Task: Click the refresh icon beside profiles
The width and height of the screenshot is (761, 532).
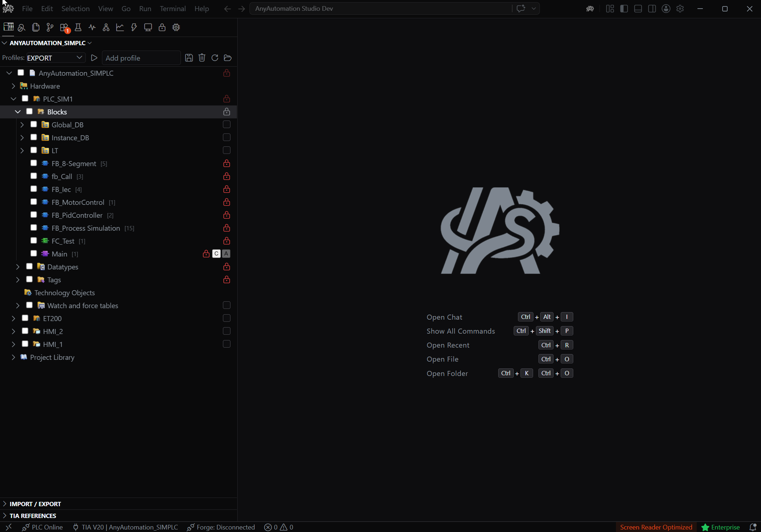Action: pyautogui.click(x=215, y=58)
